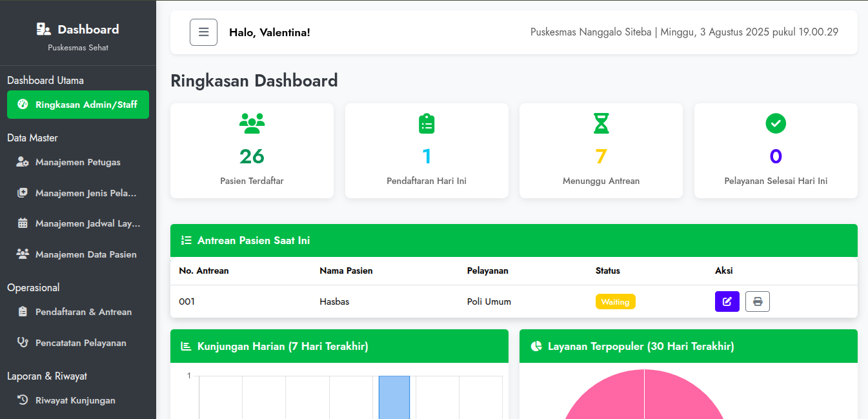Click the edit action icon for patient Hasbas
868x419 pixels.
pyautogui.click(x=727, y=301)
